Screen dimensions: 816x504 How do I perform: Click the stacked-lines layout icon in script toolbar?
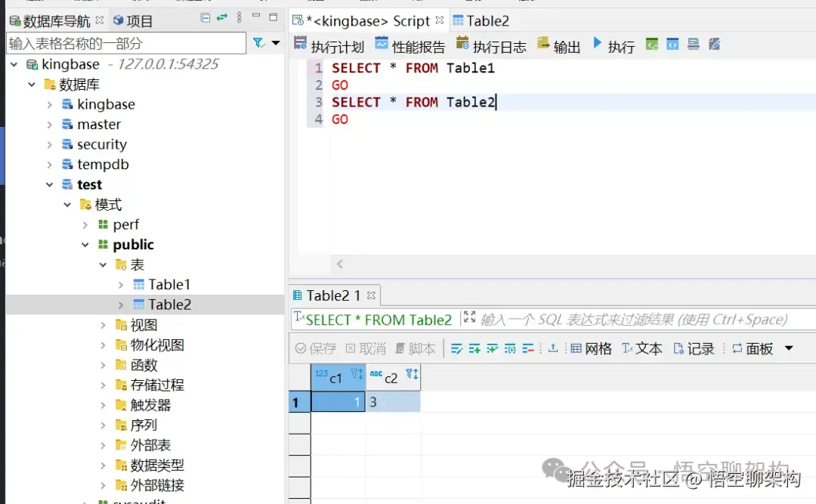(x=693, y=45)
